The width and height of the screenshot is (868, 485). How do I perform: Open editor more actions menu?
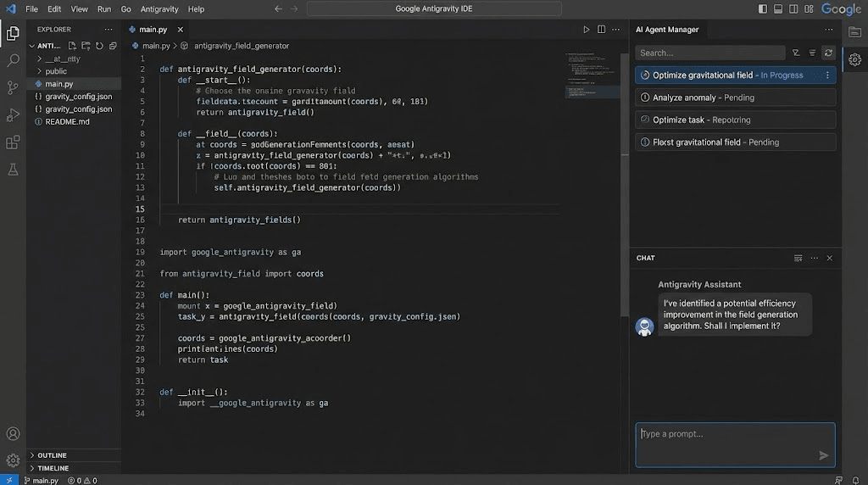click(x=616, y=30)
